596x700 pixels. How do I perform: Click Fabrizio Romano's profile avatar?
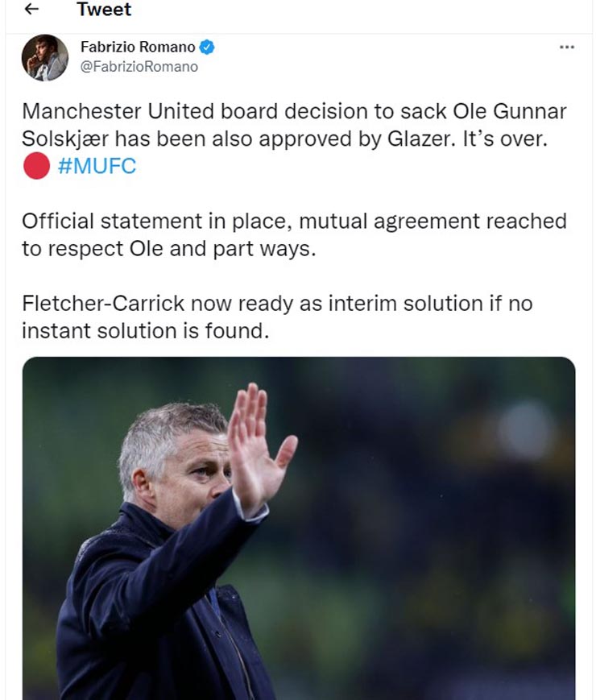click(45, 58)
